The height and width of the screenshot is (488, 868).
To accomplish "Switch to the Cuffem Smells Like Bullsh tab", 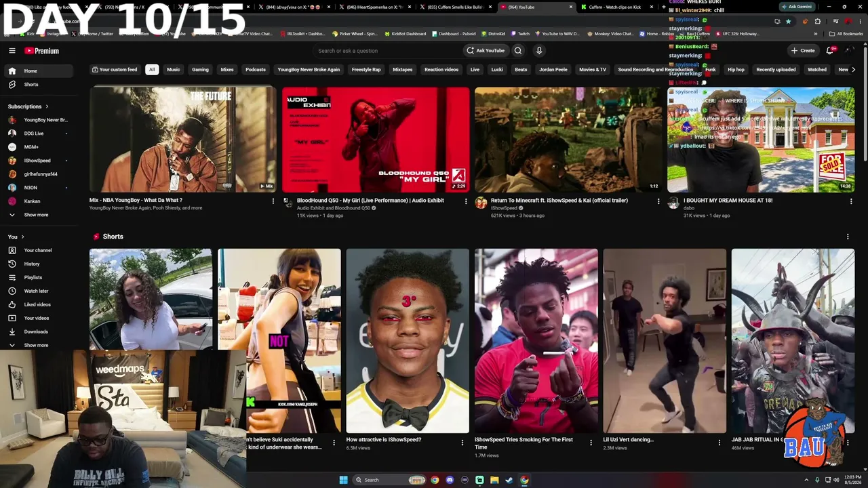I will coord(456,7).
